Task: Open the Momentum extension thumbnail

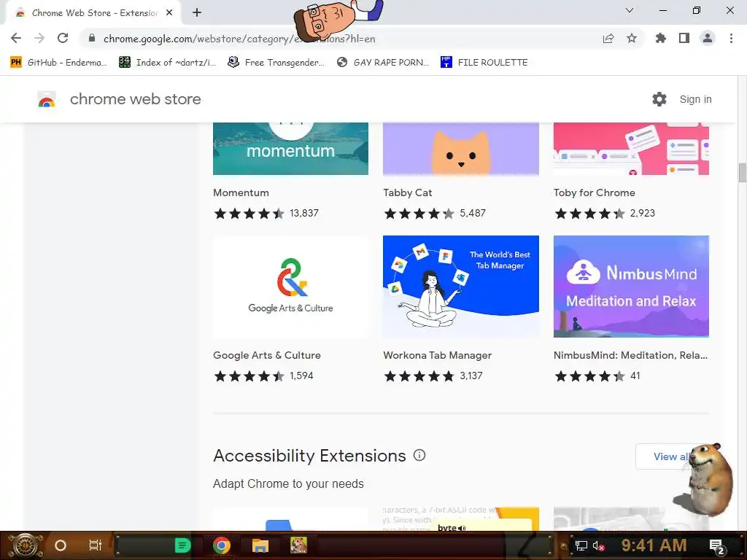Action: click(290, 149)
